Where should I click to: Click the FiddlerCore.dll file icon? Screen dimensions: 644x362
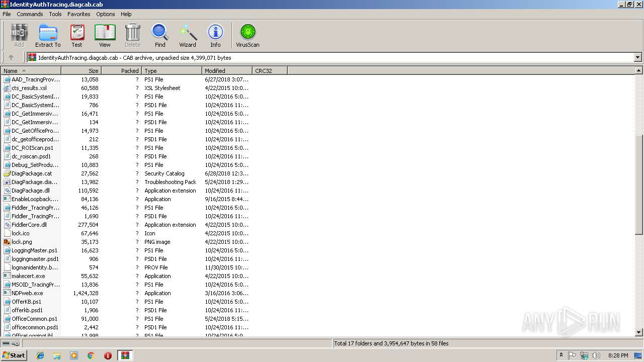click(7, 225)
